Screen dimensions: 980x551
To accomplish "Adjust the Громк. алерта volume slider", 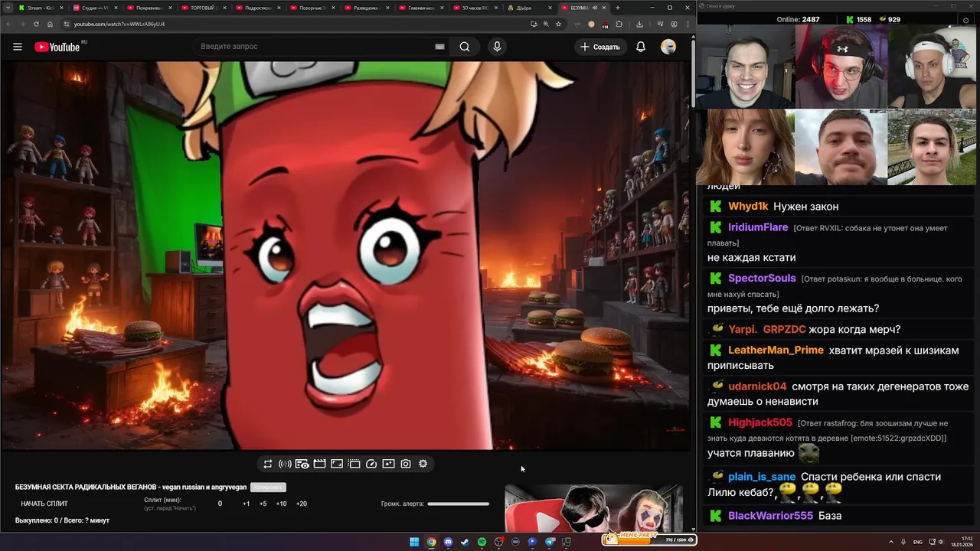I will 458,504.
